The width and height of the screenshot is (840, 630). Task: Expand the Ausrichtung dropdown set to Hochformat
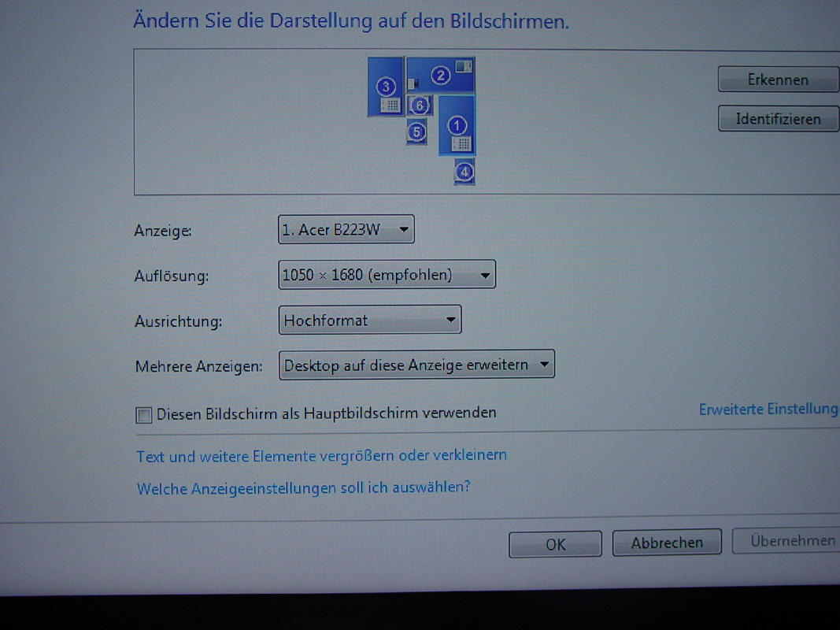pyautogui.click(x=370, y=321)
